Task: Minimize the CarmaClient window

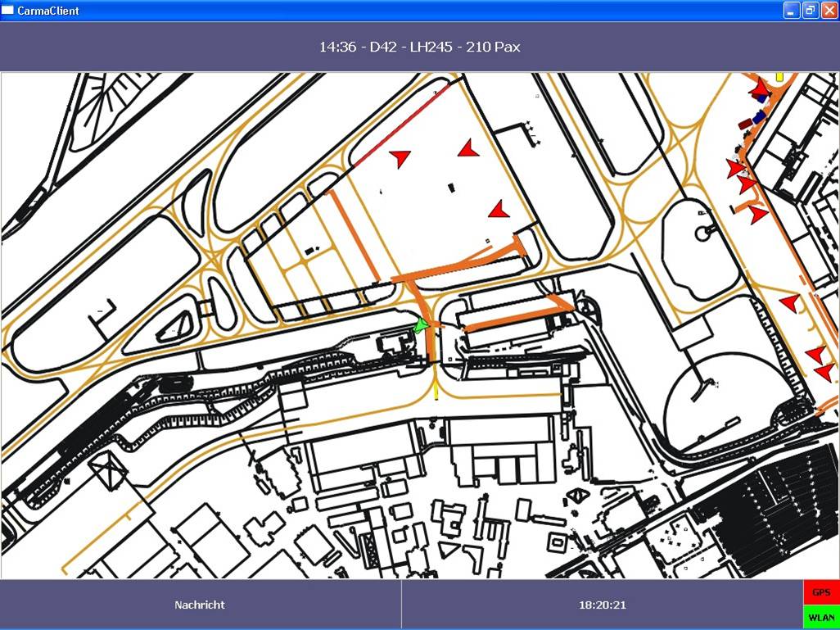Action: point(791,11)
